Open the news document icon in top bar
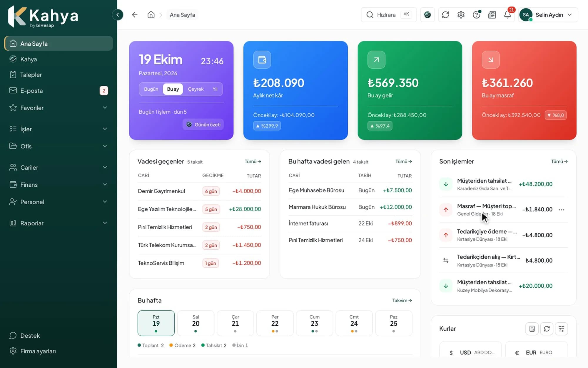 click(492, 15)
